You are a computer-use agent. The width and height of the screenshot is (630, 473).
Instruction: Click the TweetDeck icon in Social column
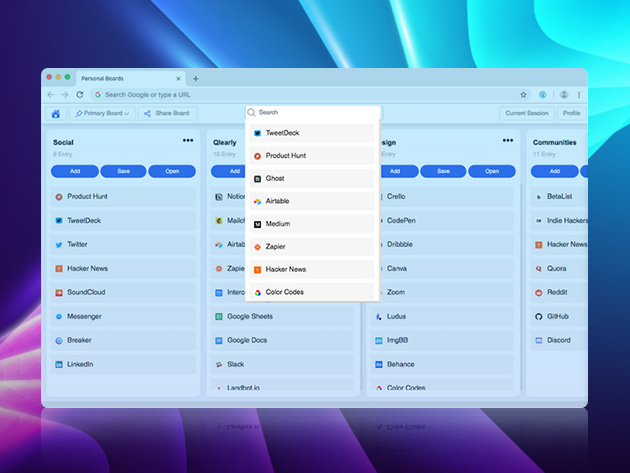[x=59, y=221]
